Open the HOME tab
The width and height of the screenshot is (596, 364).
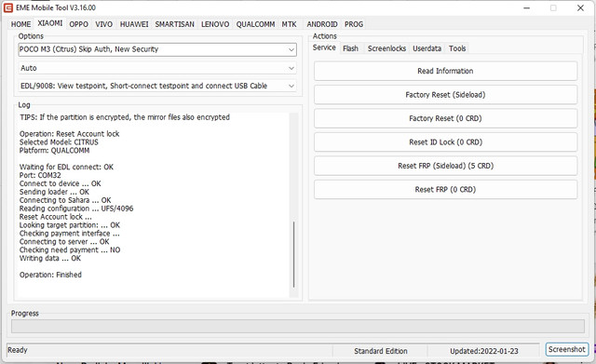pyautogui.click(x=20, y=24)
